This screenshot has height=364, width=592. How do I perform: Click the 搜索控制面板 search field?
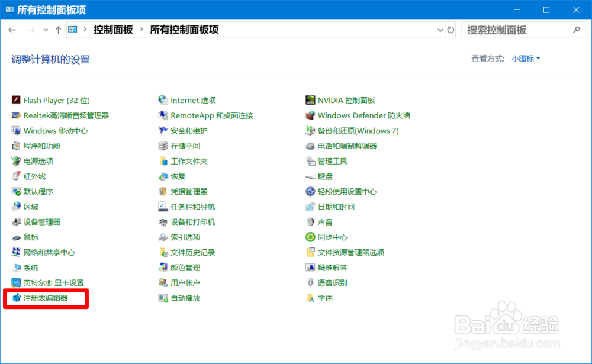pos(523,30)
